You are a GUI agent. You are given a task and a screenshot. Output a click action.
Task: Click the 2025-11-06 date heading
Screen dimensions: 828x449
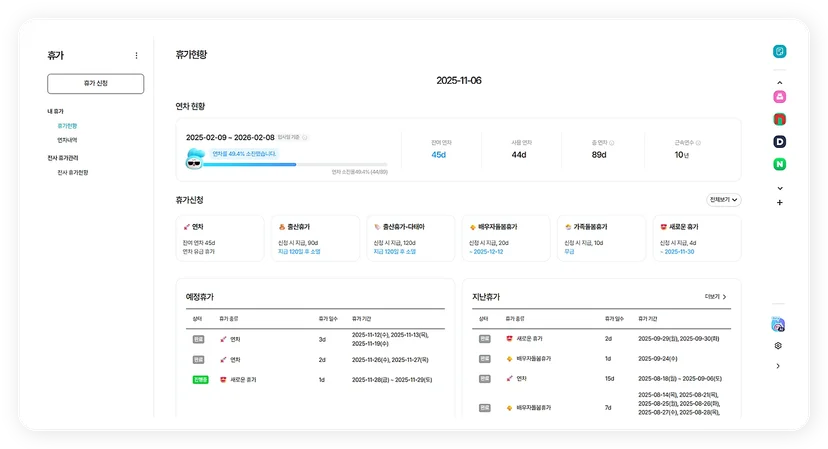point(459,81)
